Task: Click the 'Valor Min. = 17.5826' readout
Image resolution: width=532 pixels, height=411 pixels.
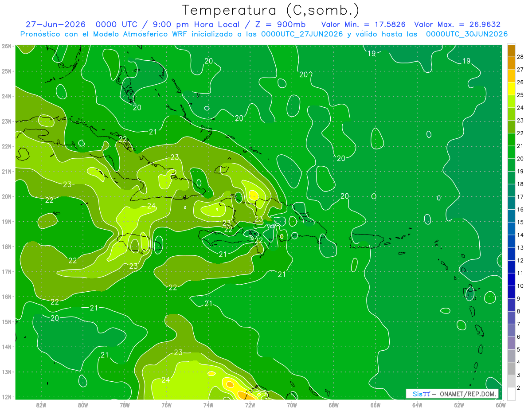Action: (x=363, y=24)
